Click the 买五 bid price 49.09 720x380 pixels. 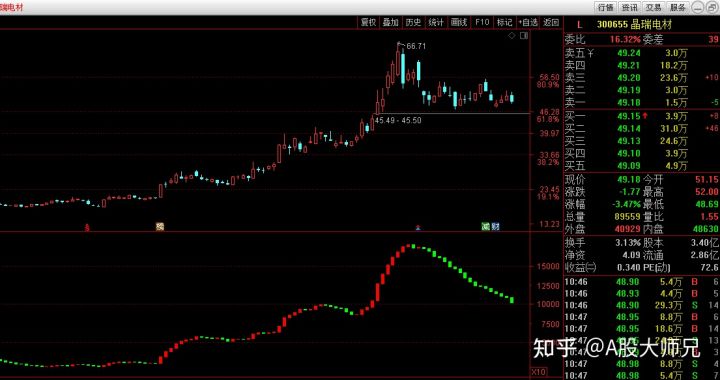click(x=628, y=166)
